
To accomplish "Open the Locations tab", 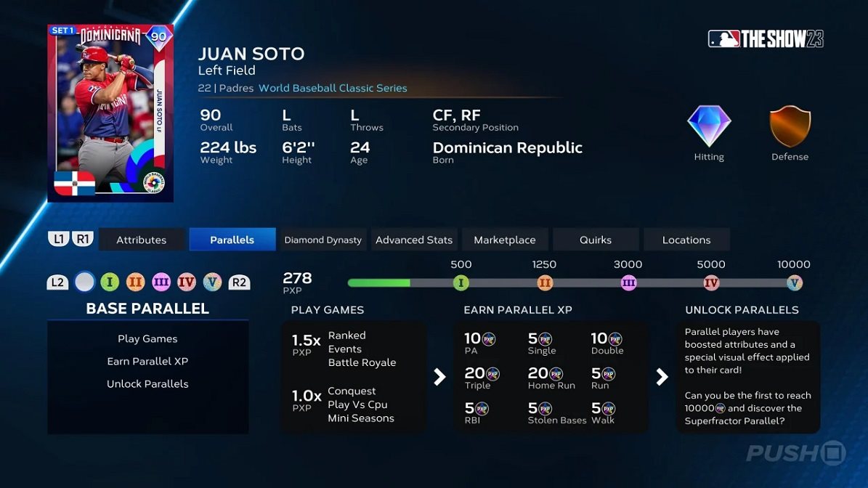I will point(686,240).
